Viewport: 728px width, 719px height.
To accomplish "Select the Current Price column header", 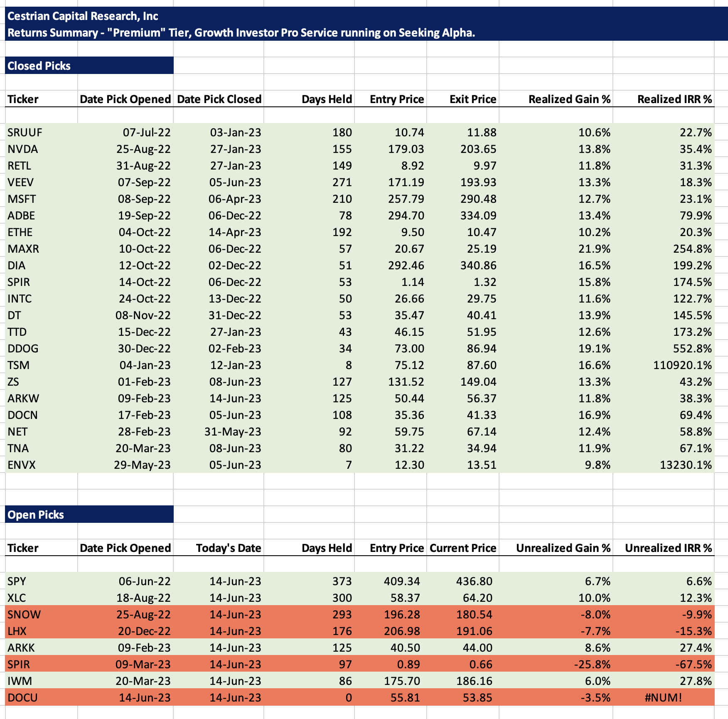I will coord(463,548).
